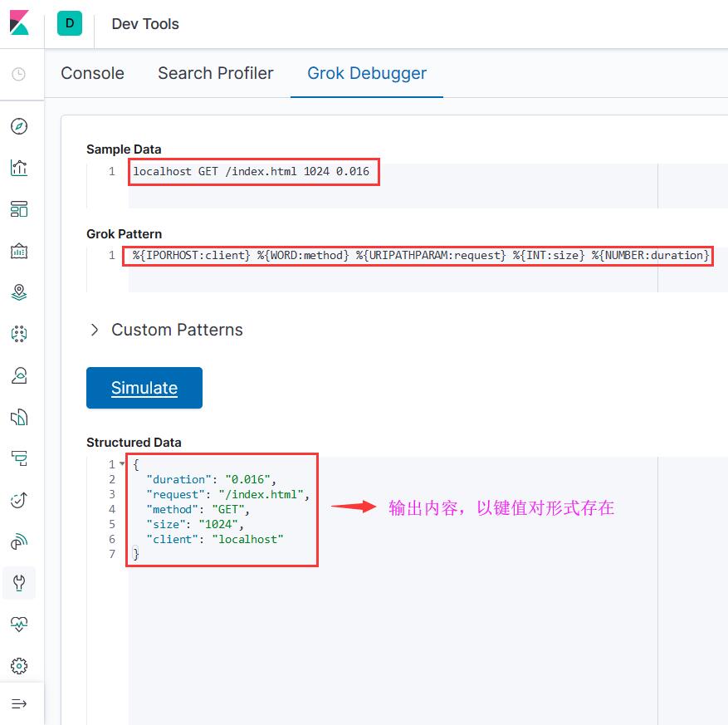Image resolution: width=728 pixels, height=725 pixels.
Task: Select the Grok Debugger tab
Action: 367,73
